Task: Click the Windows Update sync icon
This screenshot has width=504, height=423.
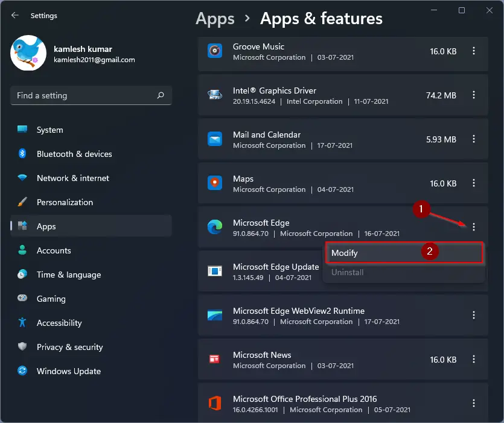Action: click(22, 371)
